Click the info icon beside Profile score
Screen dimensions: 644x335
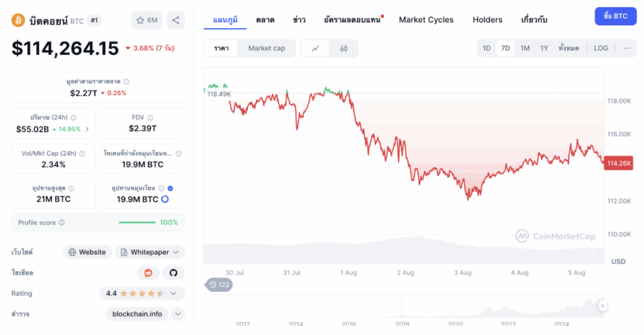(x=62, y=223)
